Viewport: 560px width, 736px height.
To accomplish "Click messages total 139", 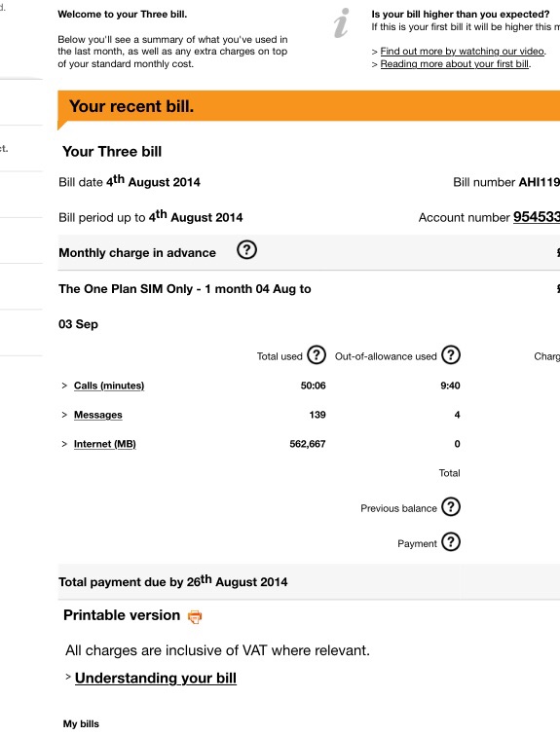I will tap(317, 415).
